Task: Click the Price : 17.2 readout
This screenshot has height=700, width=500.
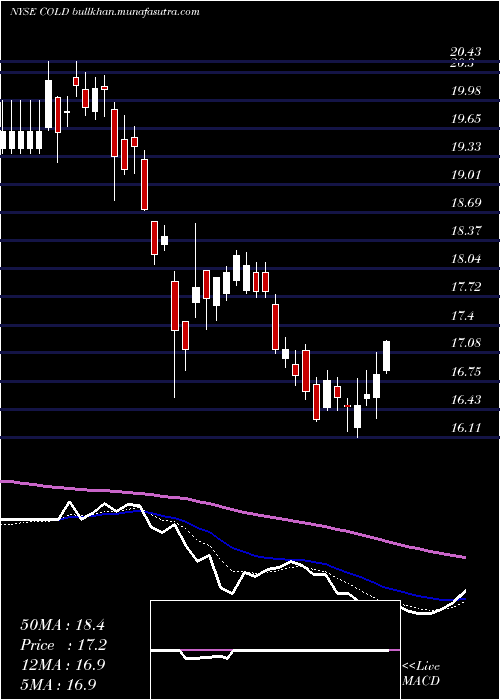Action: click(64, 645)
